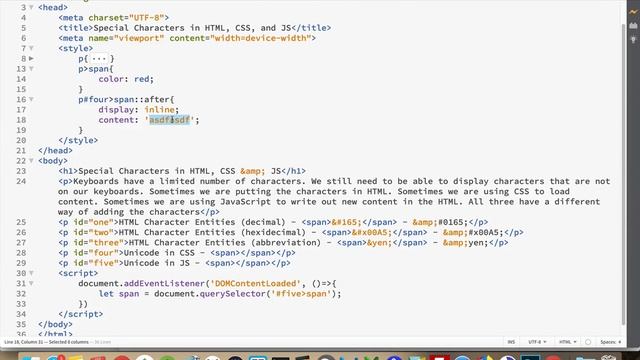Click line number 24 in the gutter
The height and width of the screenshot is (360, 640).
(21, 181)
